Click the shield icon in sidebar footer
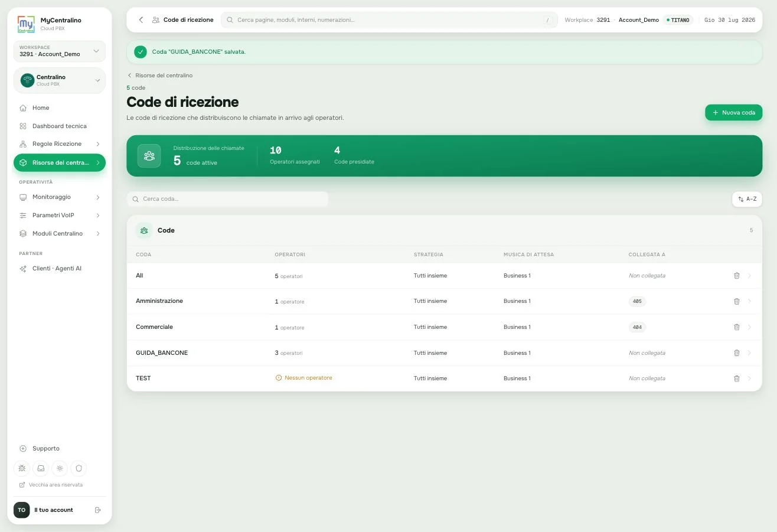The width and height of the screenshot is (777, 532). point(79,468)
